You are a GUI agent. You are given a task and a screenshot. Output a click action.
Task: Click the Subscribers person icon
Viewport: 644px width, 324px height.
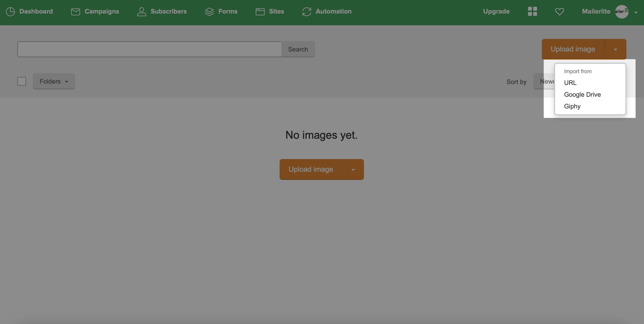(x=141, y=12)
